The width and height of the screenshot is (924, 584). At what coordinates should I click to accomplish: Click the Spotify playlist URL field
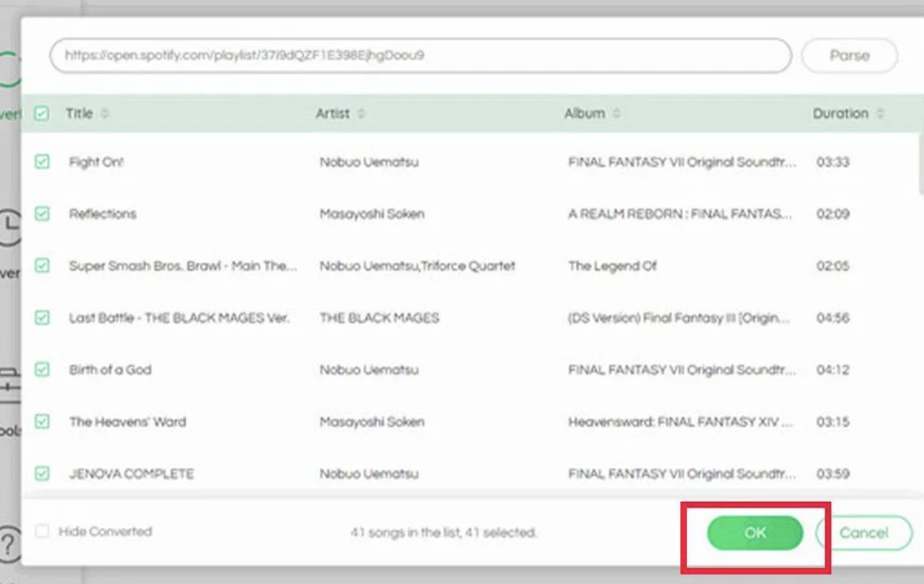pyautogui.click(x=420, y=56)
